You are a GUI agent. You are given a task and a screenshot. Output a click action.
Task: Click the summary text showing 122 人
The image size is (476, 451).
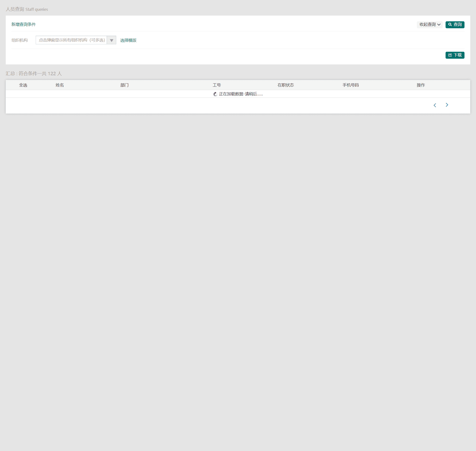[x=34, y=74]
